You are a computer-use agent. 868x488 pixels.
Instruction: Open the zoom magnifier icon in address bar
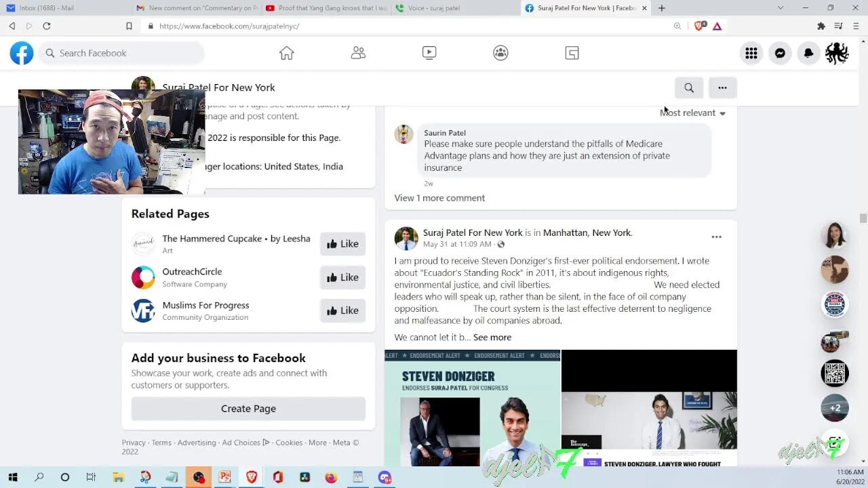677,26
